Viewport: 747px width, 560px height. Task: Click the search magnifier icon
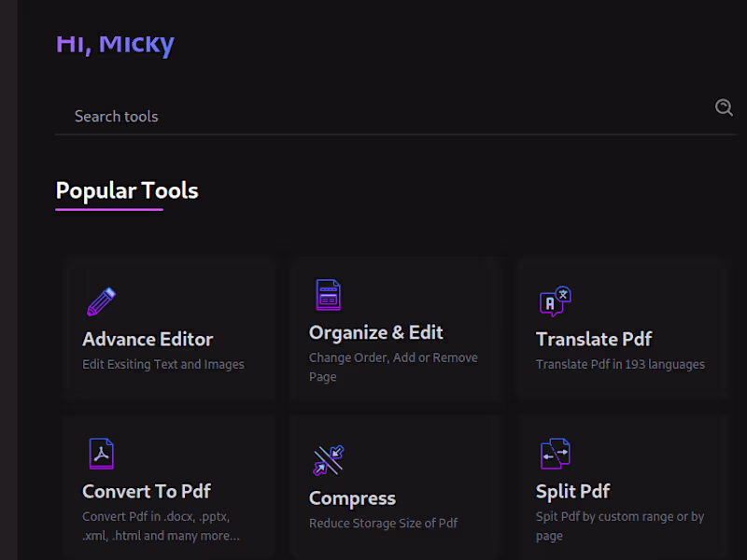point(724,107)
